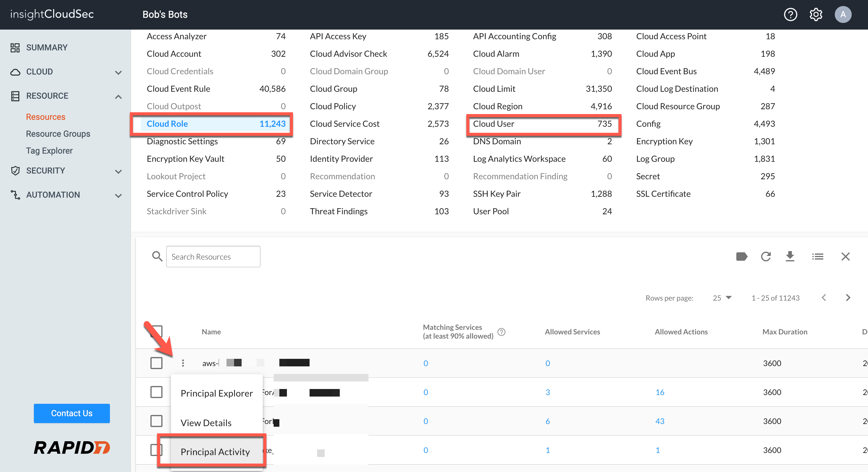Select the Encryption Key resource type
The height and width of the screenshot is (472, 868).
click(705, 141)
